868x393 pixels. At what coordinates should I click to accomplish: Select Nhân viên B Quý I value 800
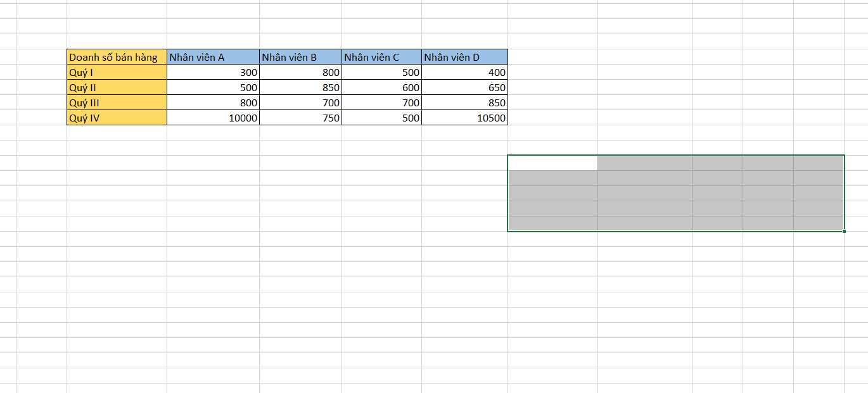[300, 72]
